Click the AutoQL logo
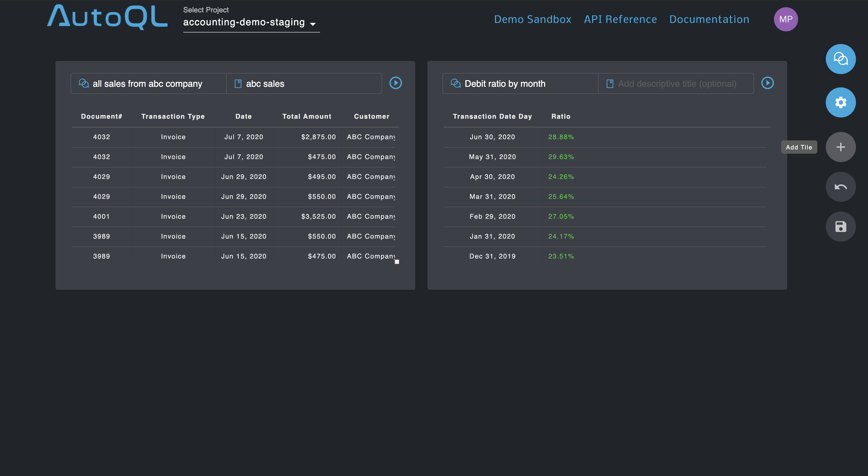 click(x=107, y=17)
